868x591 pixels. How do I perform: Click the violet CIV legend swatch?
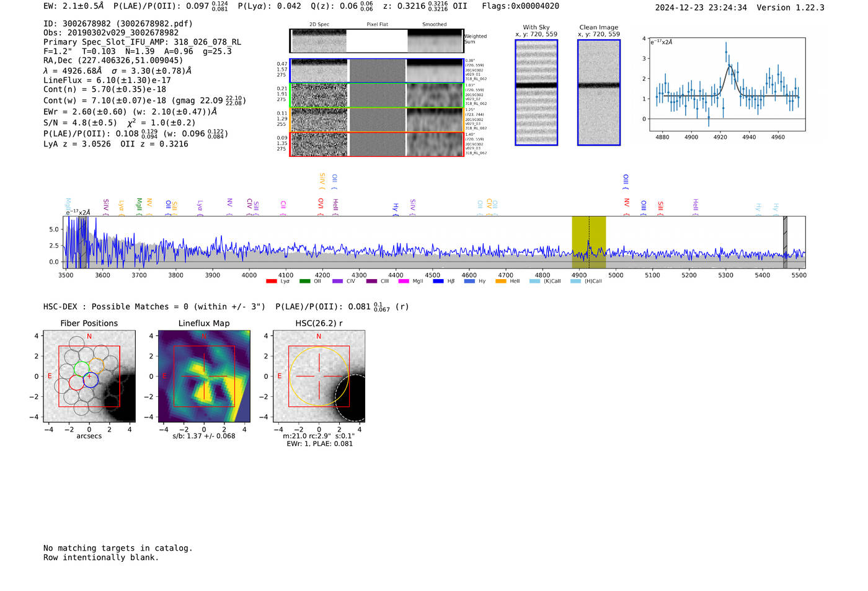[x=337, y=282]
